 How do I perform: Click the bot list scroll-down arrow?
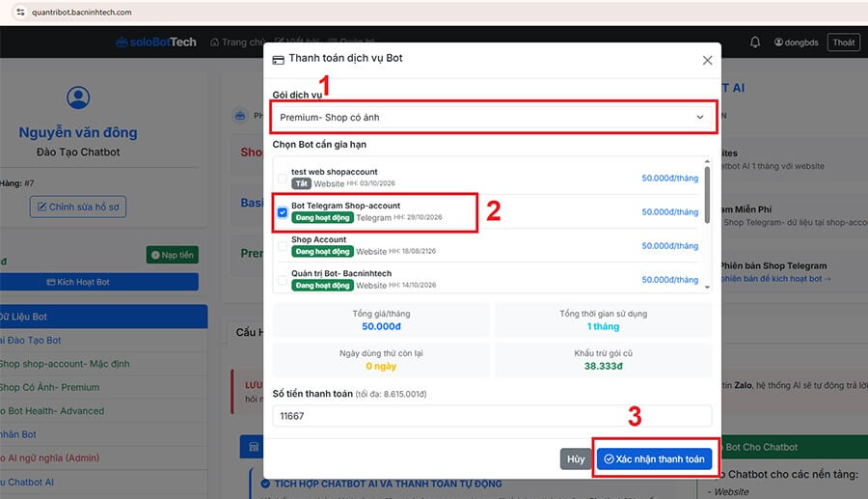(707, 287)
